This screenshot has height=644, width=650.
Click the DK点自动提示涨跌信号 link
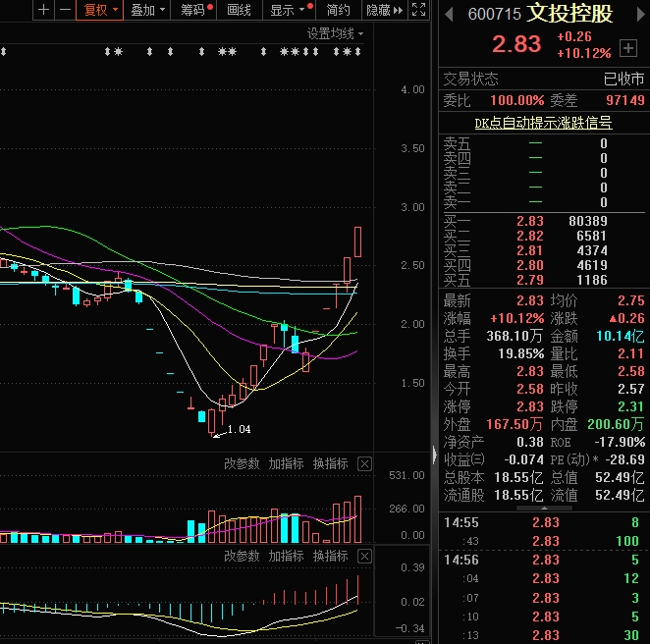[x=543, y=123]
